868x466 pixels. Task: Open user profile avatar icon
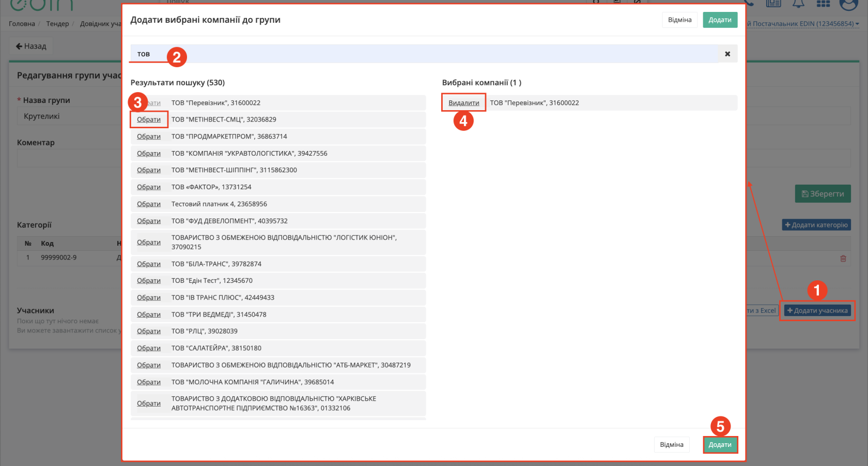(849, 5)
